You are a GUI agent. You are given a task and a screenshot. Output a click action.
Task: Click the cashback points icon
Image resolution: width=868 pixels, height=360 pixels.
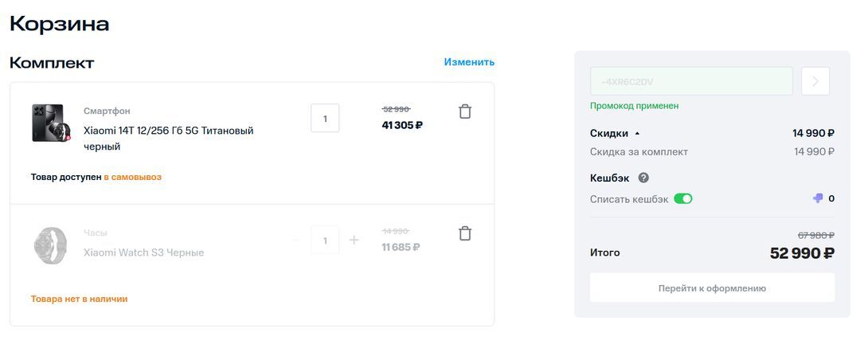818,198
